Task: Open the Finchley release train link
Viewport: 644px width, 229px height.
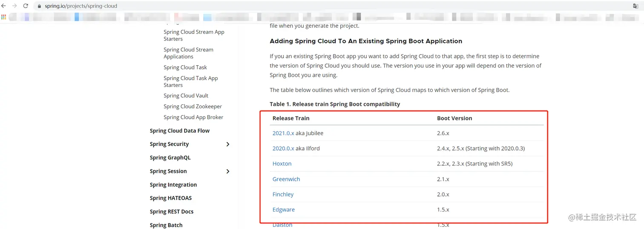Action: (283, 194)
